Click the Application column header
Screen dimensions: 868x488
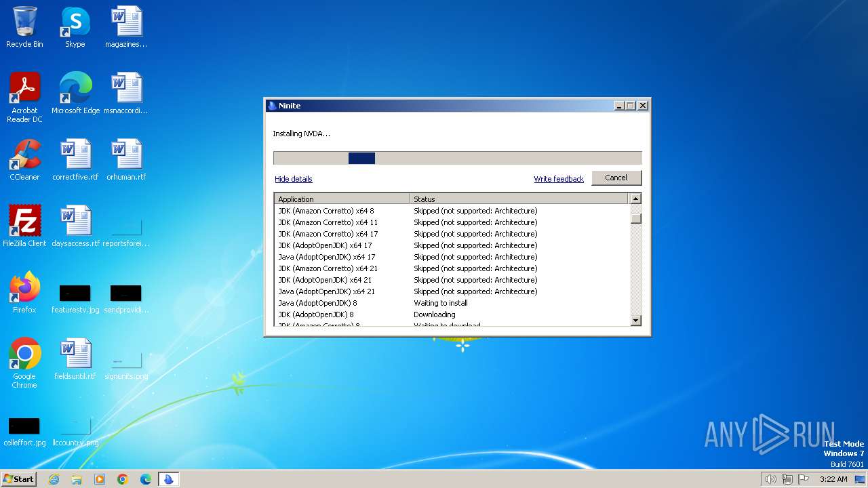pos(342,199)
